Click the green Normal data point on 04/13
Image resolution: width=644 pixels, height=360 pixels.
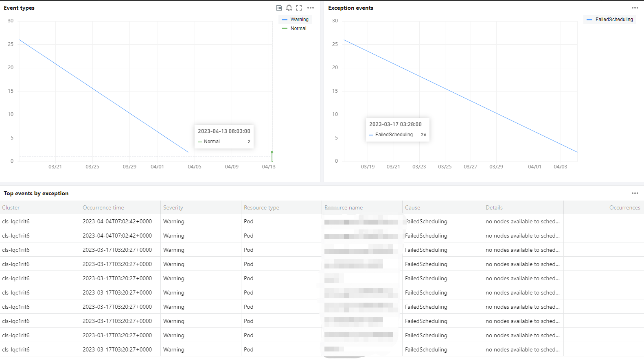point(272,152)
